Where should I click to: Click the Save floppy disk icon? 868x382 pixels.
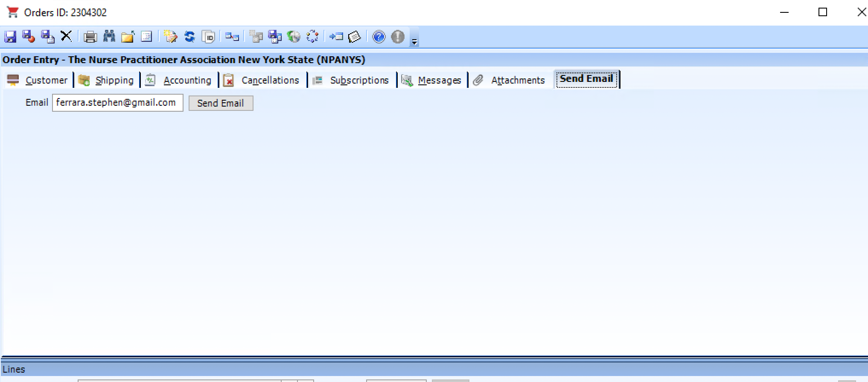click(x=10, y=37)
